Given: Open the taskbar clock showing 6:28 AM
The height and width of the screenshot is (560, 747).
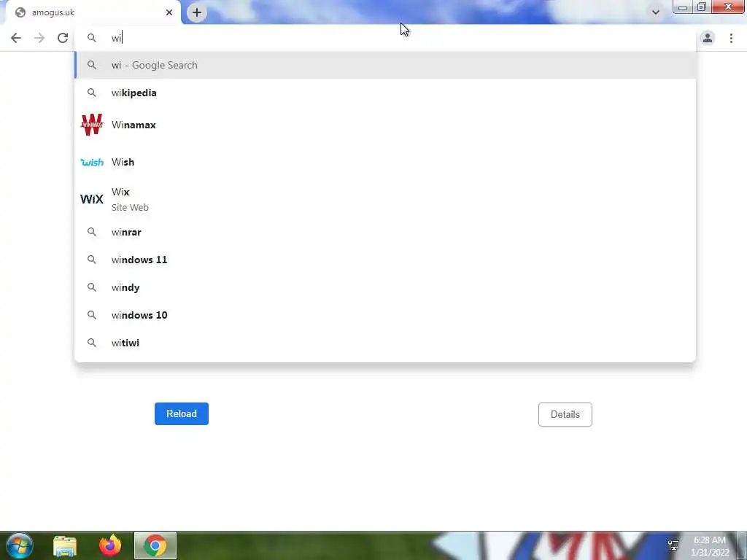Looking at the screenshot, I should tap(710, 546).
